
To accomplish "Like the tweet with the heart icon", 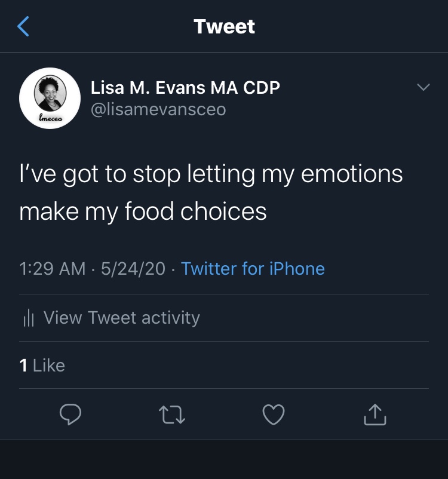I will [274, 414].
